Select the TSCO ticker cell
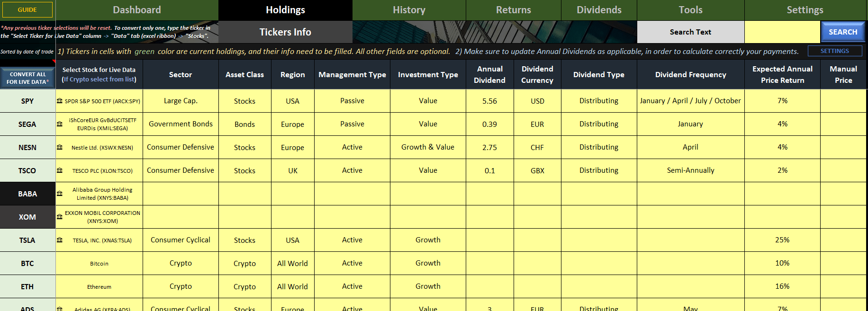868x311 pixels. tap(27, 170)
